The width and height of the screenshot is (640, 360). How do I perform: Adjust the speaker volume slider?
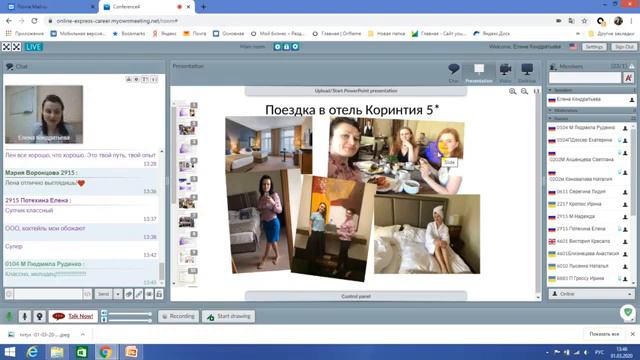pos(129,313)
